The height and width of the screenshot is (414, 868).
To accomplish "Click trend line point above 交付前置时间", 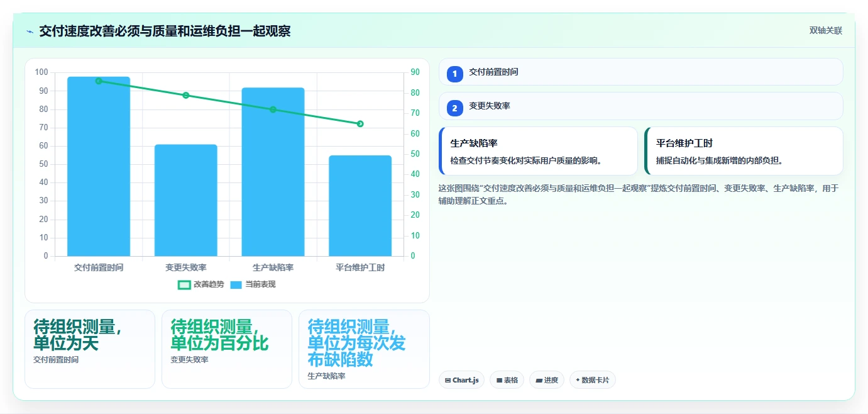I will tap(99, 81).
